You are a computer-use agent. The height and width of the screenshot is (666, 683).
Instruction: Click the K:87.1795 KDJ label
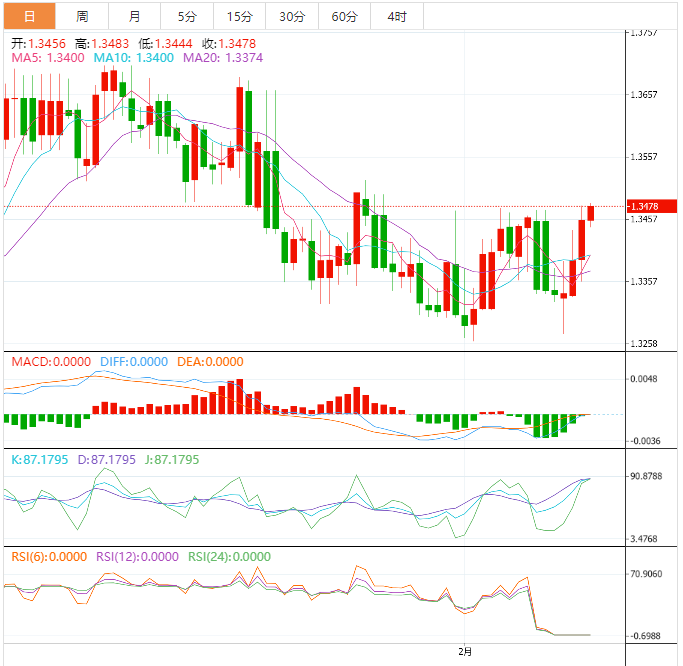(x=39, y=460)
